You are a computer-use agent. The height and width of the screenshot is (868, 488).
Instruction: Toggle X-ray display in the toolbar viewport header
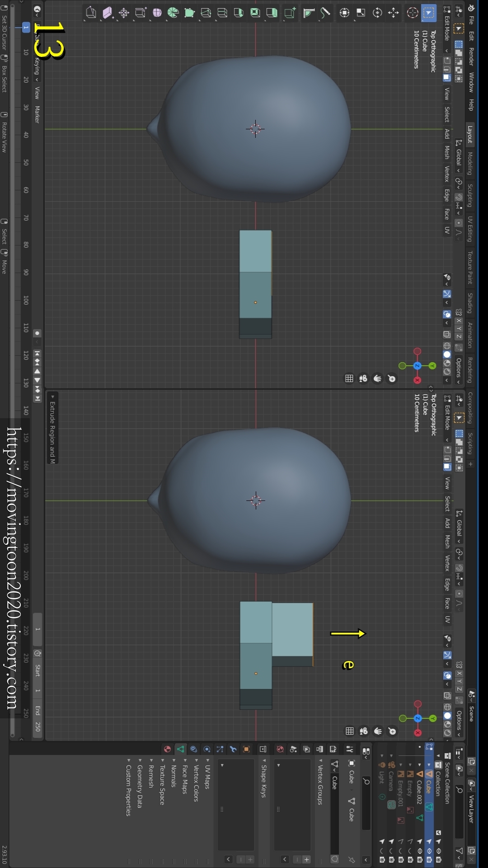447,335
